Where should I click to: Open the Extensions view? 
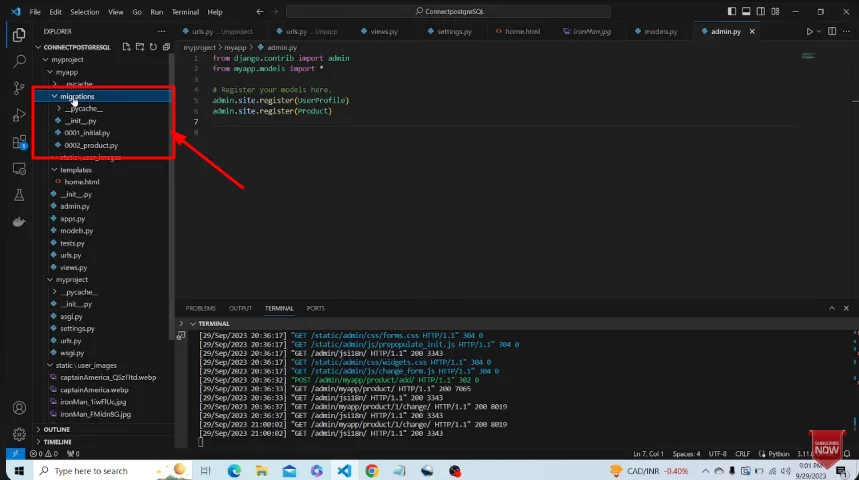pyautogui.click(x=19, y=142)
